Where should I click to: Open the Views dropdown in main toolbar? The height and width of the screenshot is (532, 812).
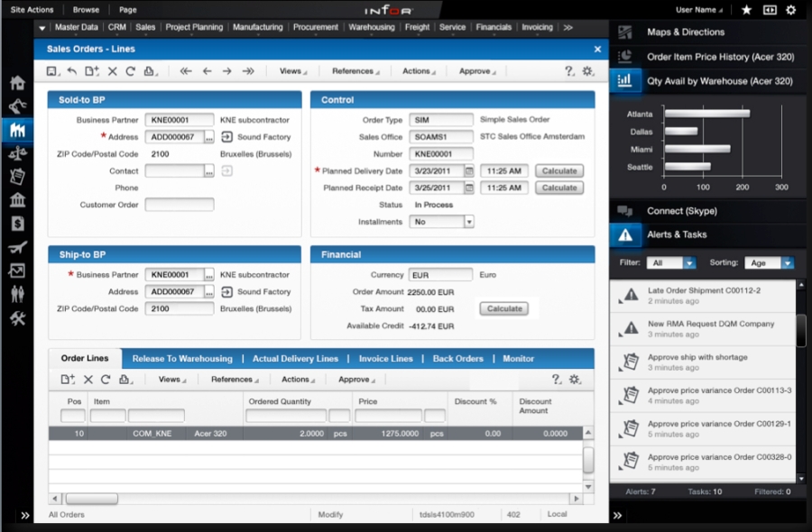pyautogui.click(x=292, y=71)
